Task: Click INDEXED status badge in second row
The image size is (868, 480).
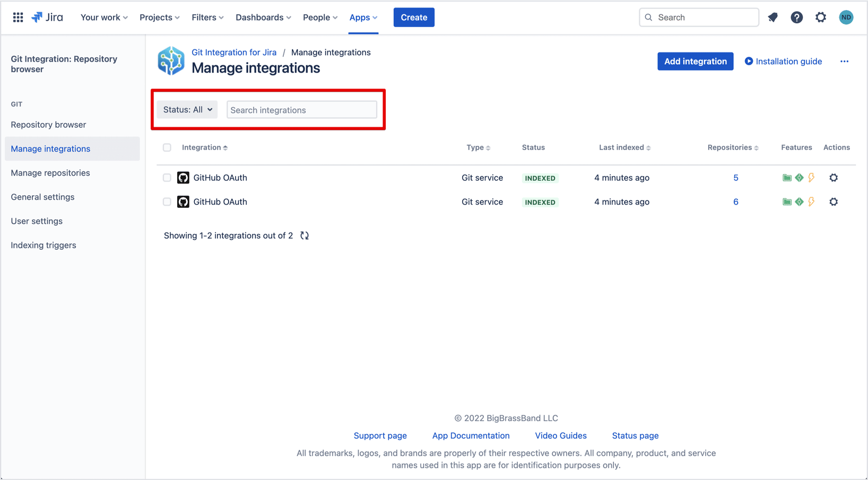Action: (x=540, y=202)
